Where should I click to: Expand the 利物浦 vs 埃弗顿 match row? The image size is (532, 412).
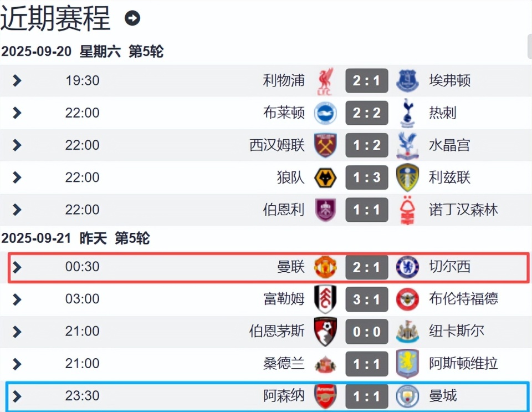[17, 80]
